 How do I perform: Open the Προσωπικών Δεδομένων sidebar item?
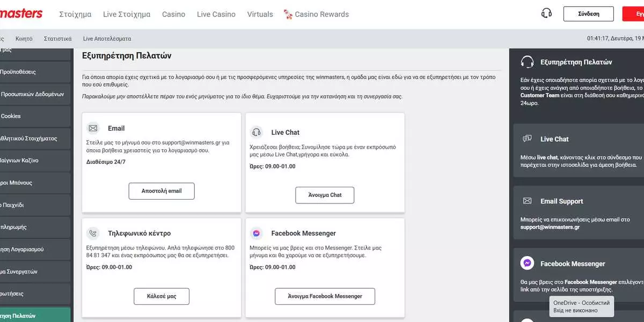tap(35, 94)
